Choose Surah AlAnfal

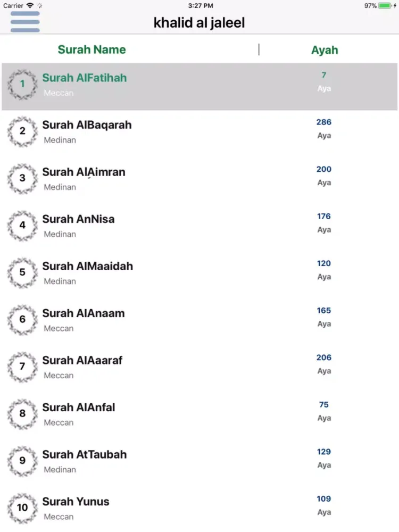click(79, 408)
